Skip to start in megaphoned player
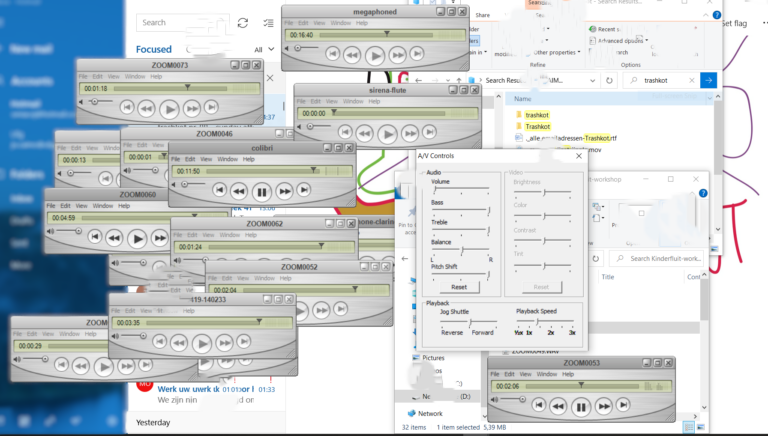The width and height of the screenshot is (768, 436). click(333, 53)
